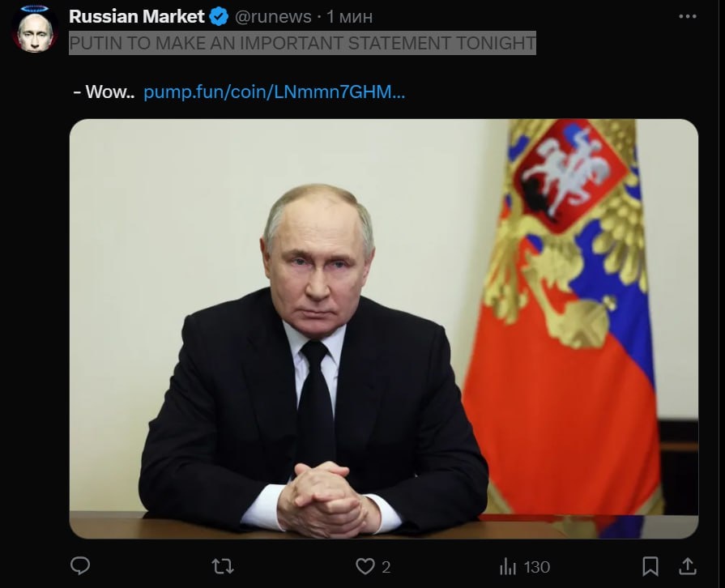Open the post via the '1 мин' timestamp

[350, 17]
